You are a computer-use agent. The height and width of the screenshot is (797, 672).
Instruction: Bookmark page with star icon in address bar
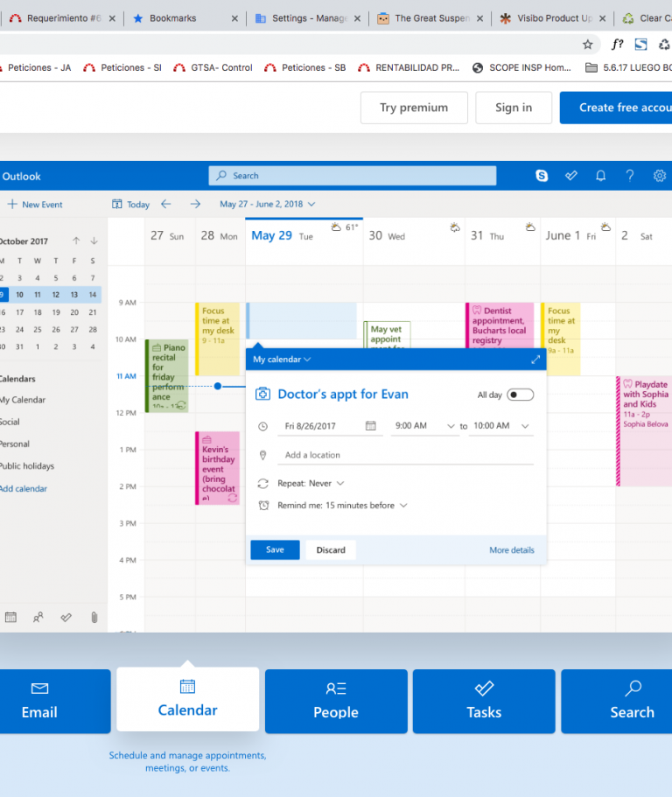click(x=588, y=44)
